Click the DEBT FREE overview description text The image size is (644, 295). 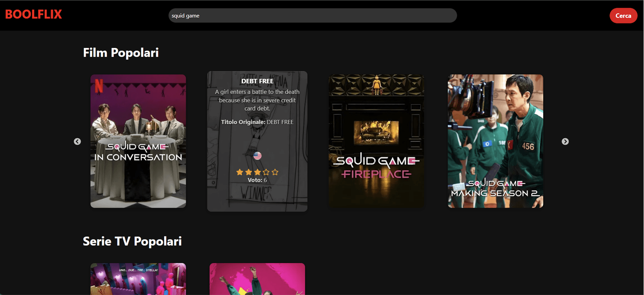click(x=257, y=100)
